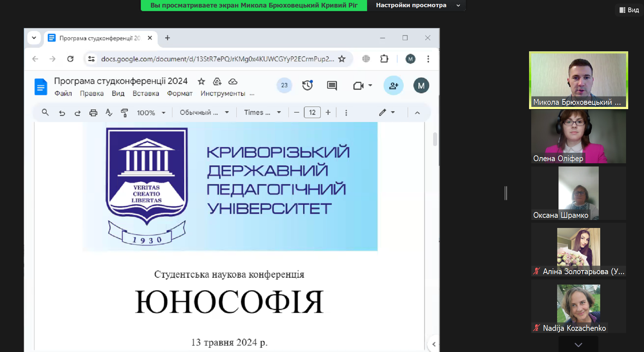644x352 pixels.
Task: Collapse the Docs menus with chevron
Action: pos(417,113)
